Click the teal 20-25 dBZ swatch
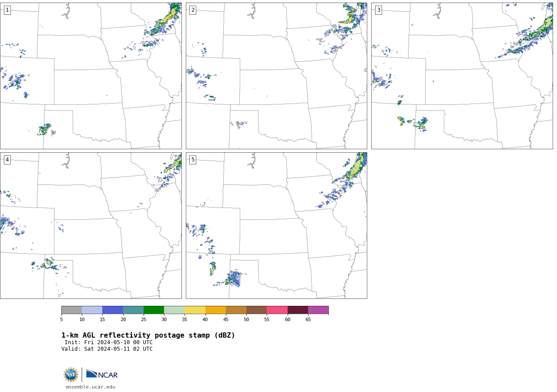This screenshot has height=392, width=557. 133,310
